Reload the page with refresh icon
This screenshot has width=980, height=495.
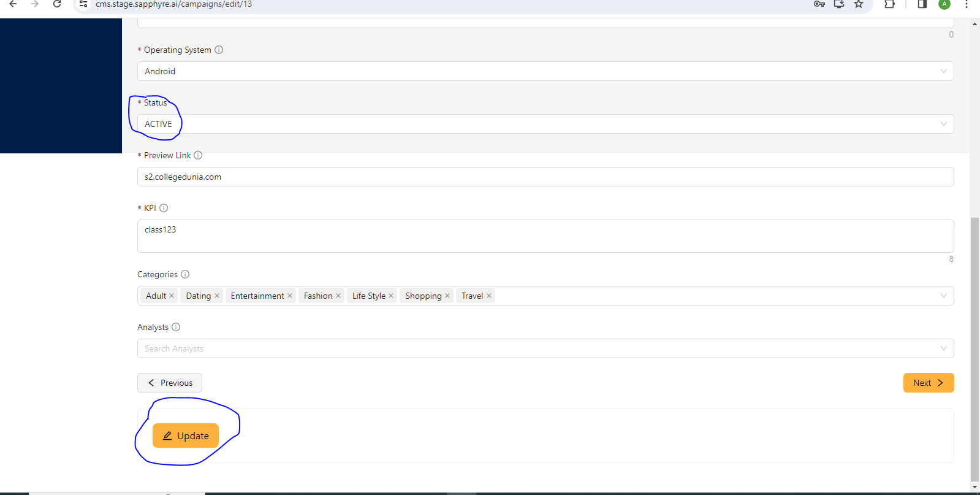[x=57, y=4]
